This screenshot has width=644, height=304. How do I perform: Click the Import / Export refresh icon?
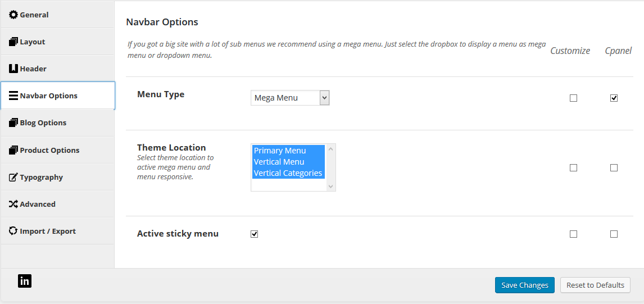pos(13,231)
